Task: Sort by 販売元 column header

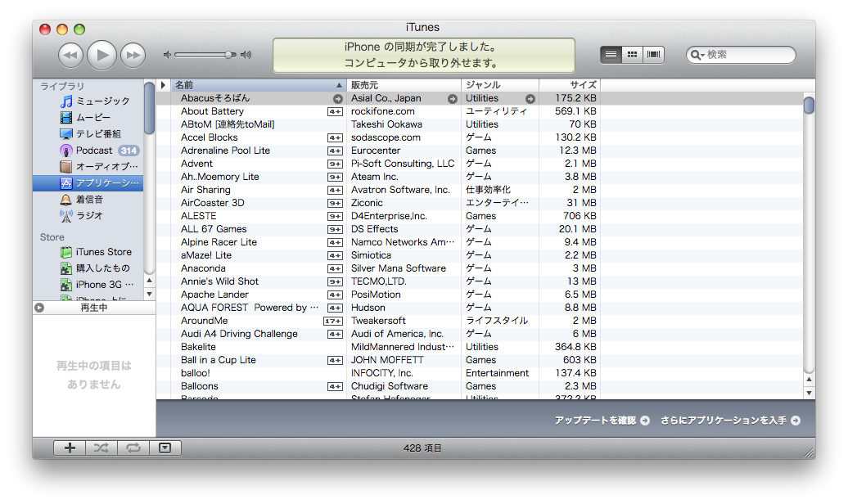Action: click(404, 85)
